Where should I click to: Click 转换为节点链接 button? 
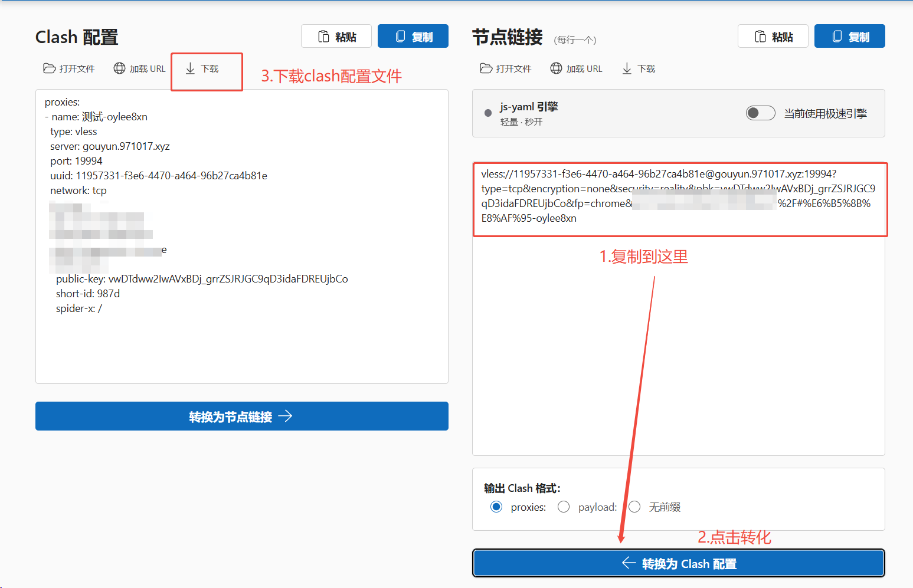coord(242,416)
